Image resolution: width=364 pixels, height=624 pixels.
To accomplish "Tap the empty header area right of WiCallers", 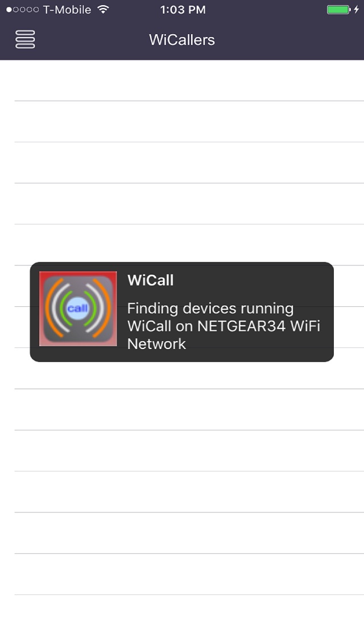I will click(289, 40).
